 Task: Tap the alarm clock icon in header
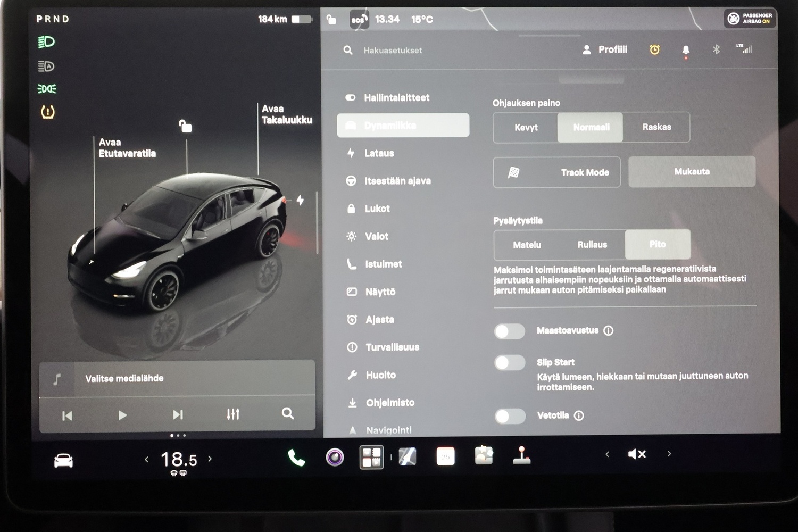coord(654,49)
